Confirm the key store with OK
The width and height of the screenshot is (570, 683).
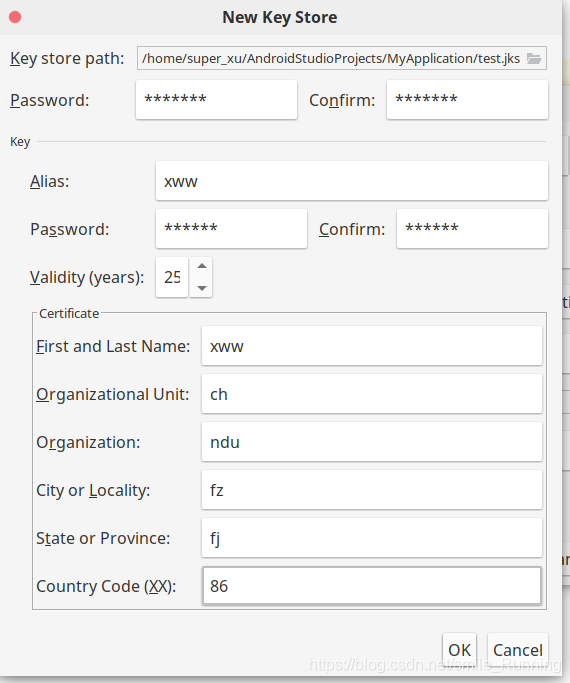[x=459, y=650]
